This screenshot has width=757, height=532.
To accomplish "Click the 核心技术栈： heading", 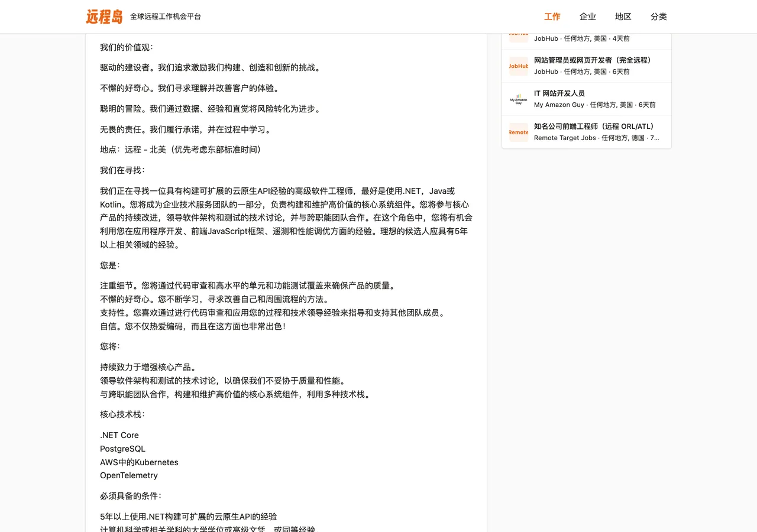I will pos(122,414).
